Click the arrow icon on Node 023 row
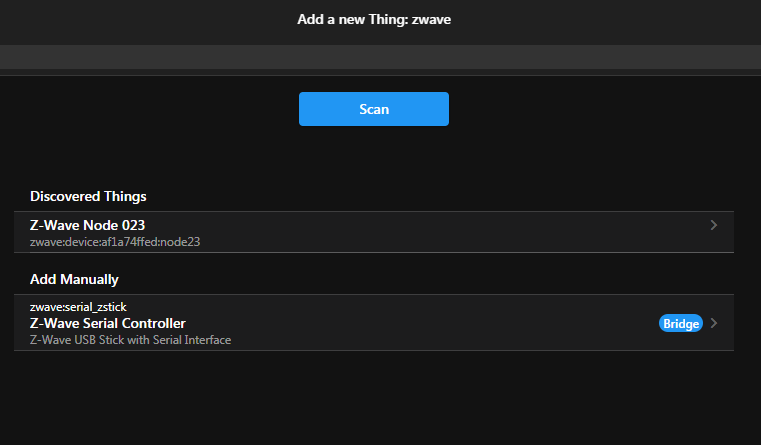The width and height of the screenshot is (761, 445). [x=713, y=225]
